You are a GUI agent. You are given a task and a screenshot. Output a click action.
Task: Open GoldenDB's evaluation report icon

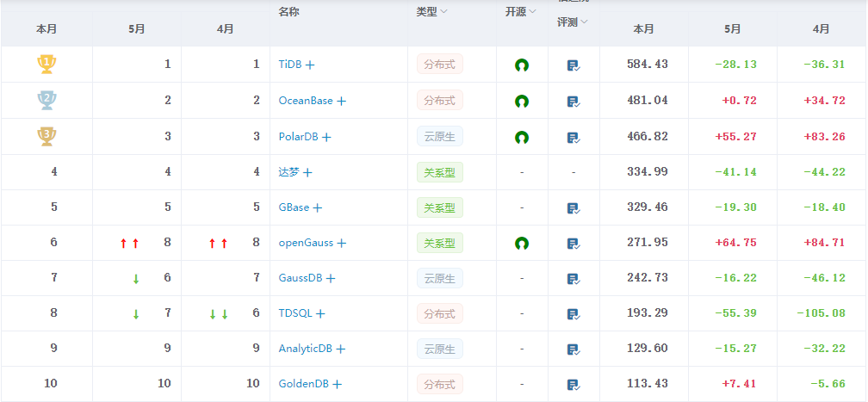click(x=573, y=385)
